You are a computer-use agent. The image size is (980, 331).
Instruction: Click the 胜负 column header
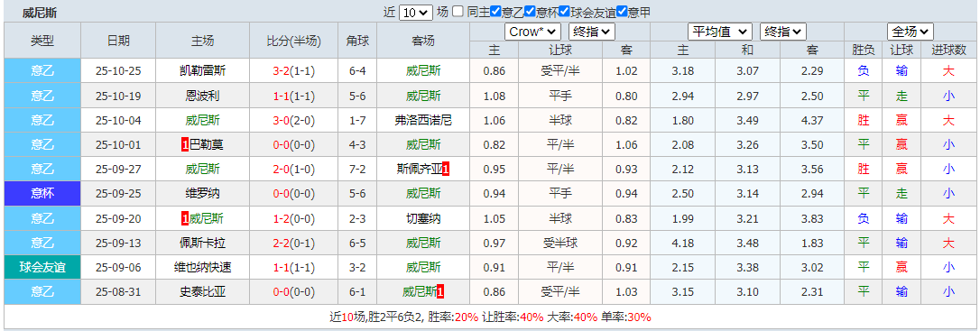(x=863, y=50)
